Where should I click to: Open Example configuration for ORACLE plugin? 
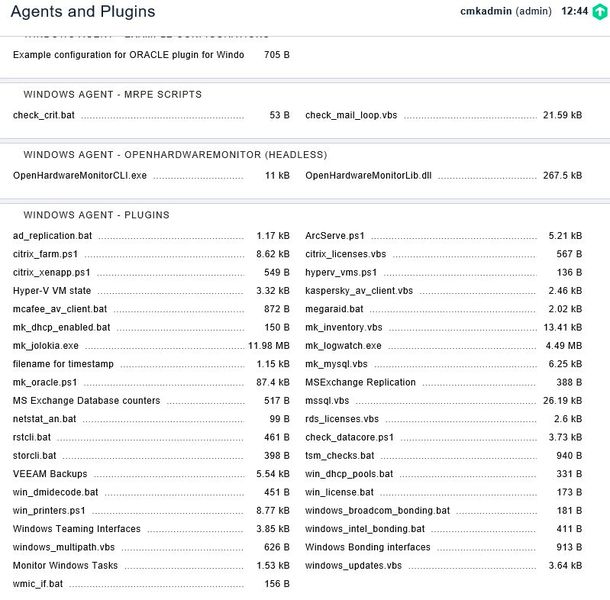pyautogui.click(x=128, y=55)
